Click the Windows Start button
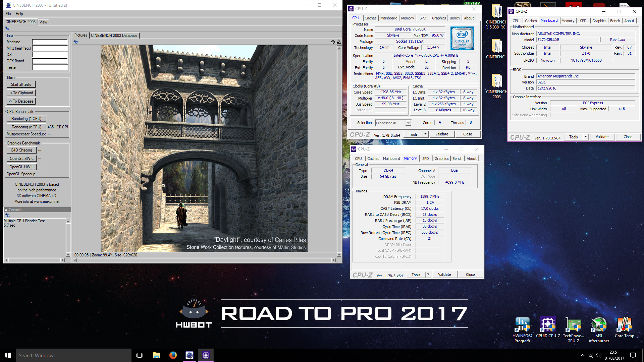 pyautogui.click(x=8, y=355)
